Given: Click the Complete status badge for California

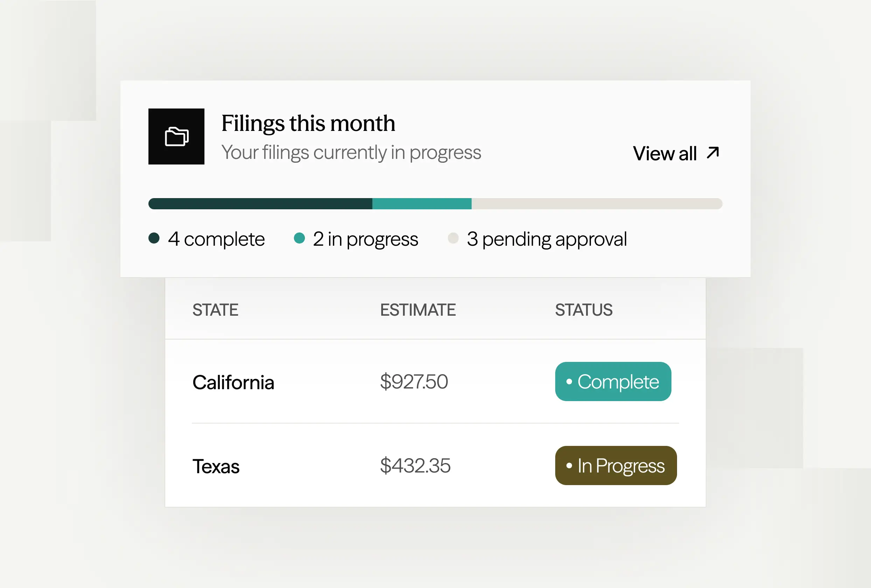Looking at the screenshot, I should [x=613, y=381].
